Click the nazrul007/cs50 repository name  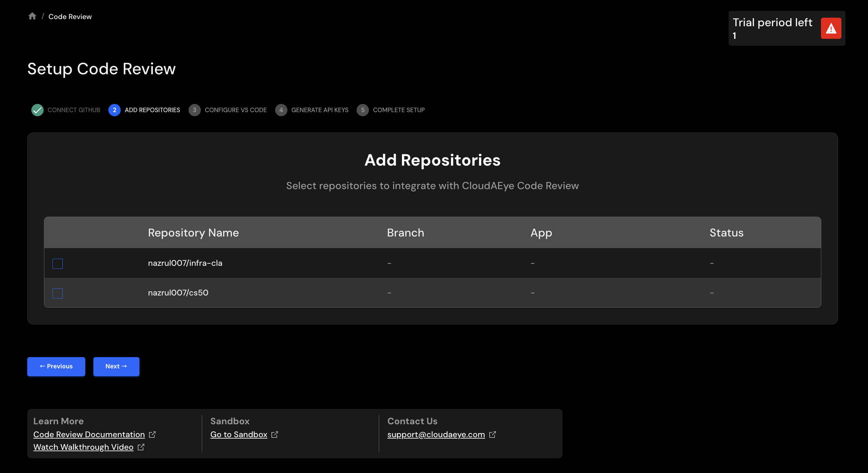(x=178, y=293)
